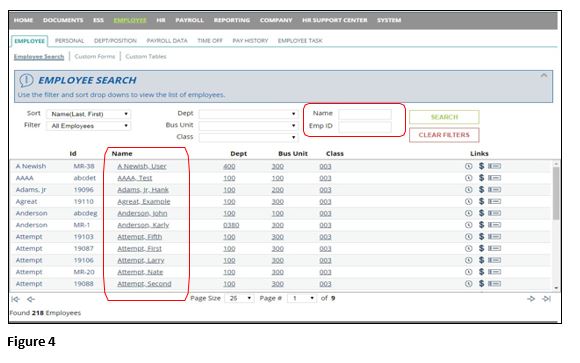Click in the Emp ID field
Screen dimensions: 580x363
coord(365,127)
